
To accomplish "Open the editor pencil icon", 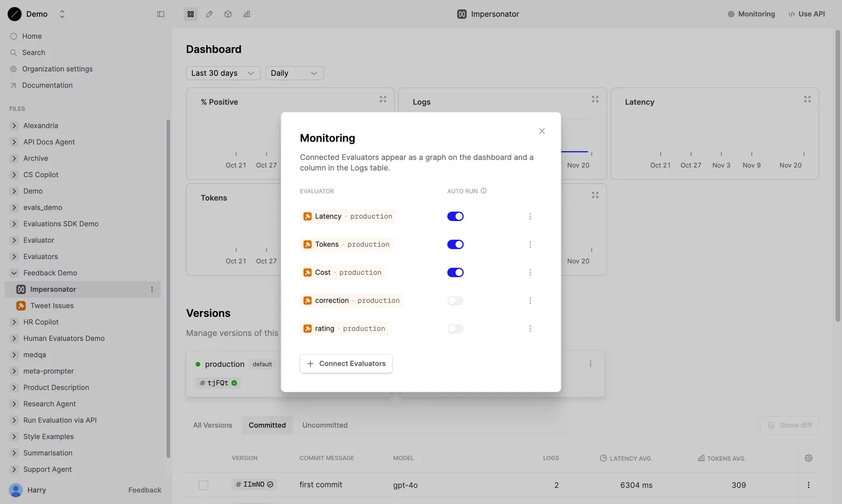I will [x=209, y=14].
